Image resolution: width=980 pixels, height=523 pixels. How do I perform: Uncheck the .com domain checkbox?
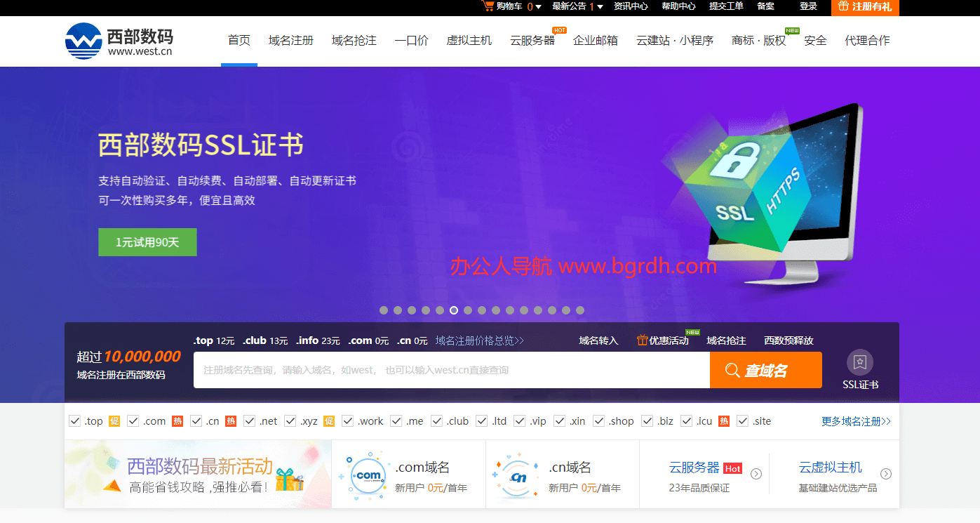point(133,421)
